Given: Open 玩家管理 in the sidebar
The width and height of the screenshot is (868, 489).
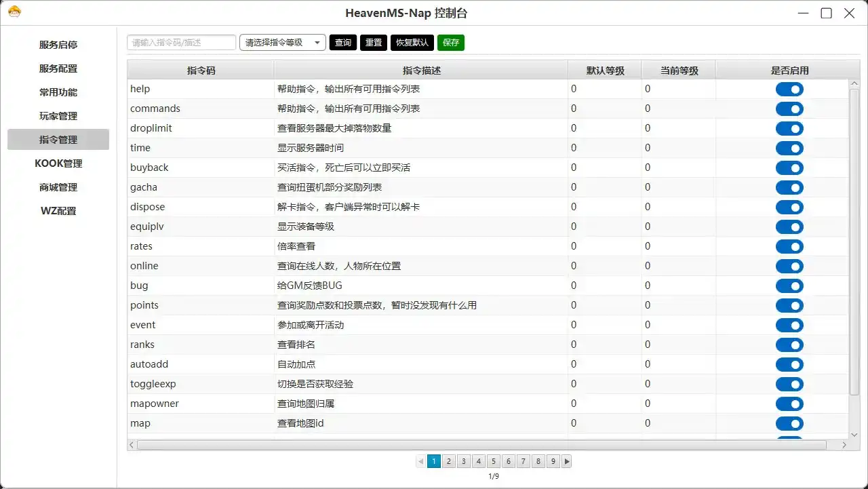Looking at the screenshot, I should coord(58,116).
